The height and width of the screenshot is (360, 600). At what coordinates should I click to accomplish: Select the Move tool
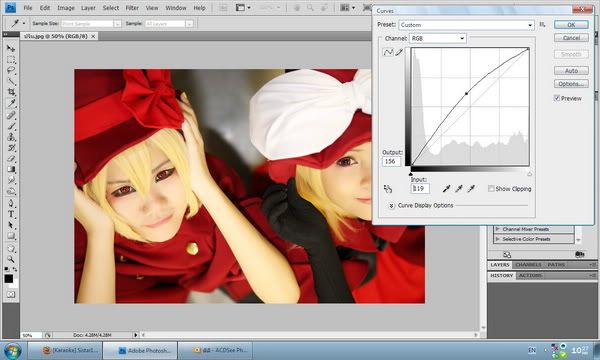(x=11, y=49)
